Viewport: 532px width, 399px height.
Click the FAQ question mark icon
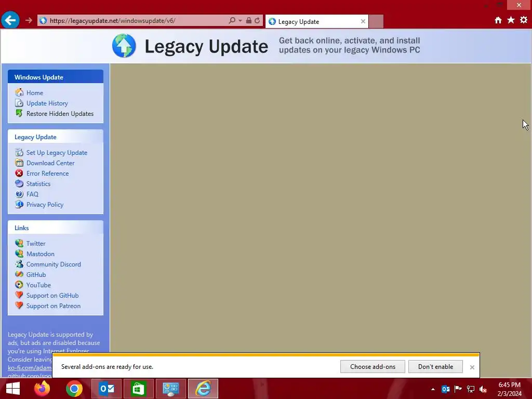tap(19, 194)
